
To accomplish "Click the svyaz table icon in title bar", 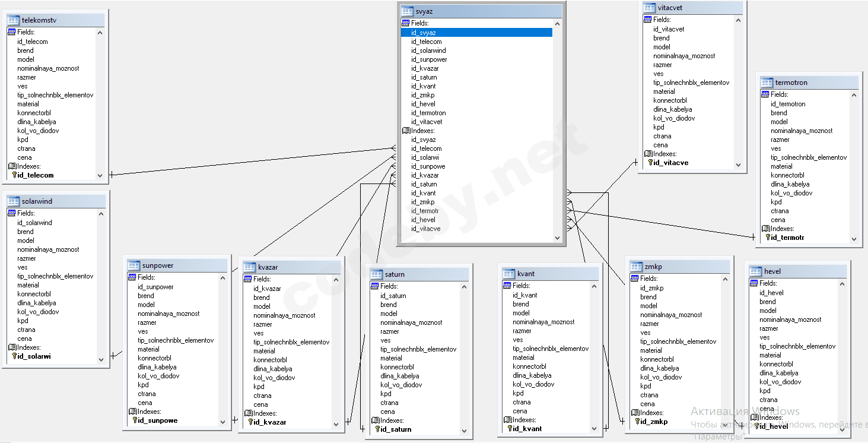I will [407, 11].
